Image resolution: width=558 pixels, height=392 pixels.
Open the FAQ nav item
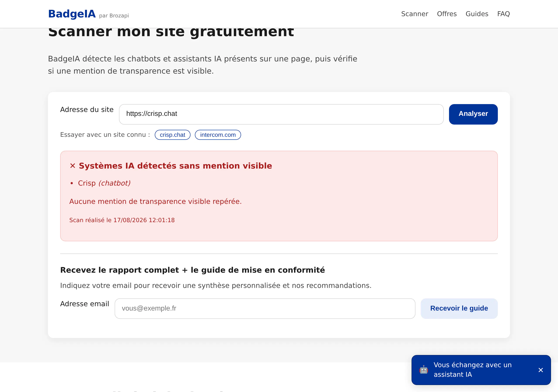pyautogui.click(x=503, y=14)
